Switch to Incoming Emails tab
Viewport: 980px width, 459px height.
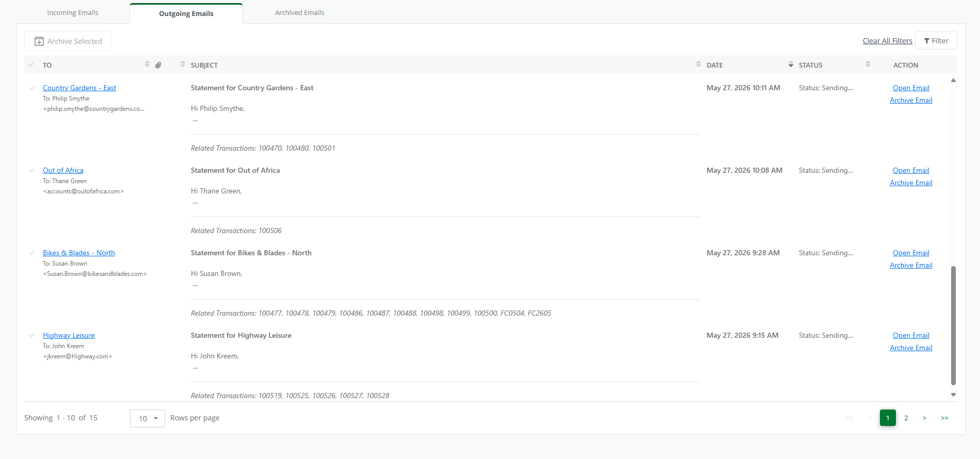tap(73, 12)
